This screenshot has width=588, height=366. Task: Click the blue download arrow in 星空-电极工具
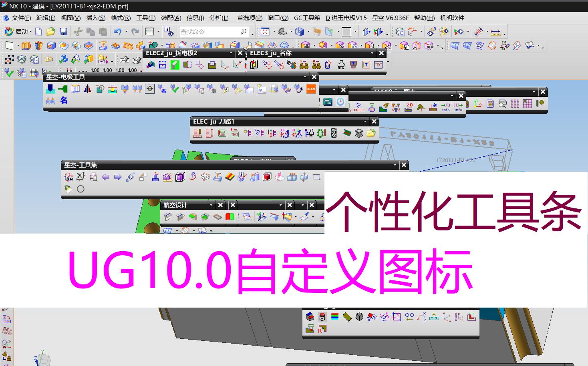pyautogui.click(x=50, y=89)
